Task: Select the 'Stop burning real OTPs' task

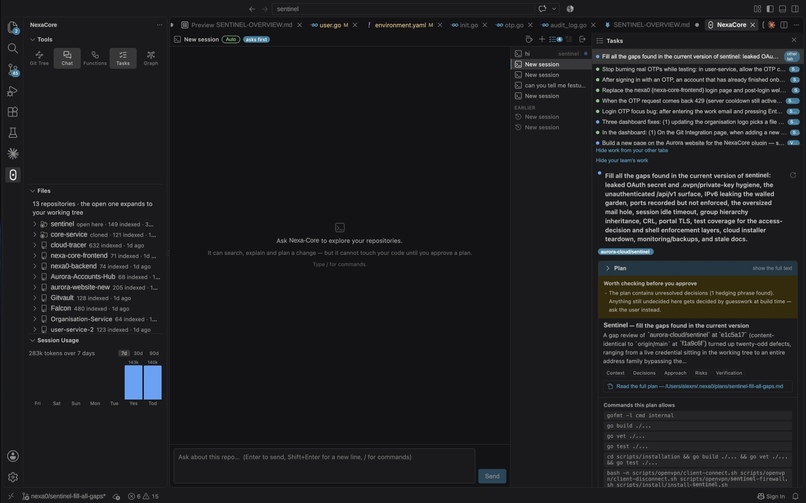Action: point(697,69)
